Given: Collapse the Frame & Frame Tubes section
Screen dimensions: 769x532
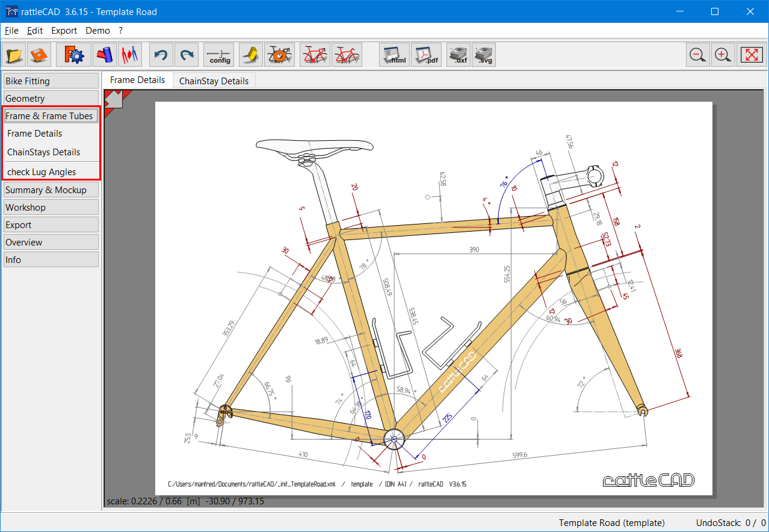Looking at the screenshot, I should [51, 116].
